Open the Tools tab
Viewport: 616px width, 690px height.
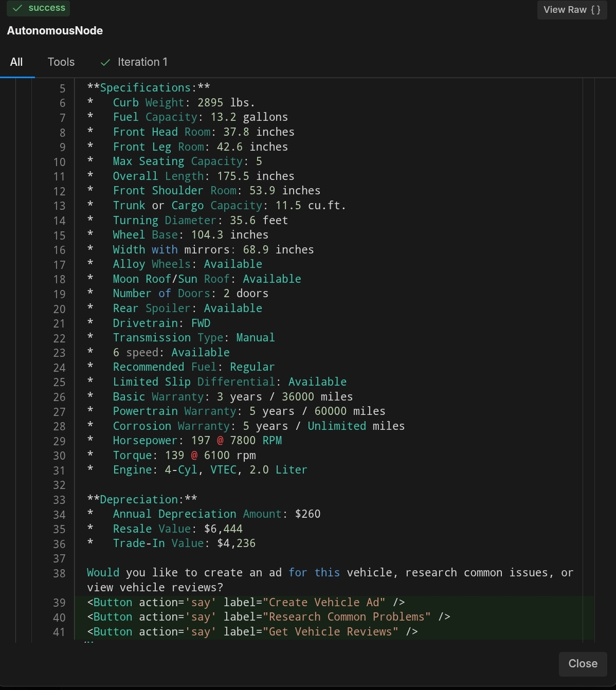pyautogui.click(x=61, y=62)
